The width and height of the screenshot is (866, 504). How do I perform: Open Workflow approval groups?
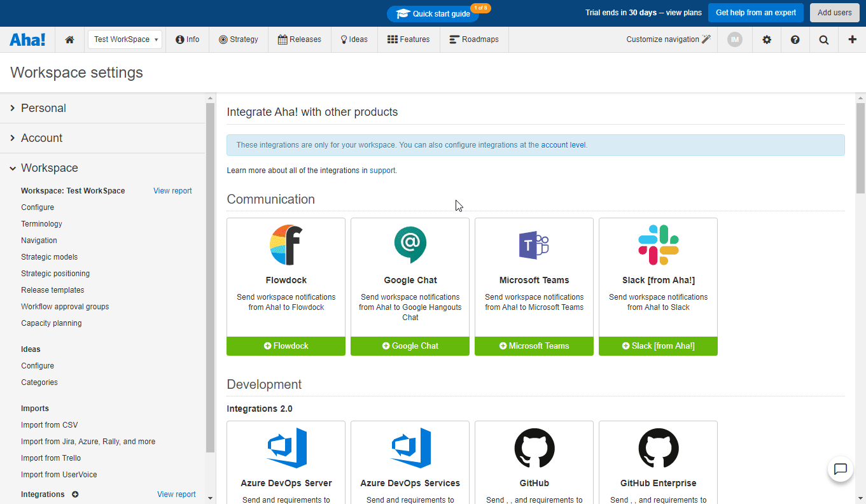[x=65, y=307]
